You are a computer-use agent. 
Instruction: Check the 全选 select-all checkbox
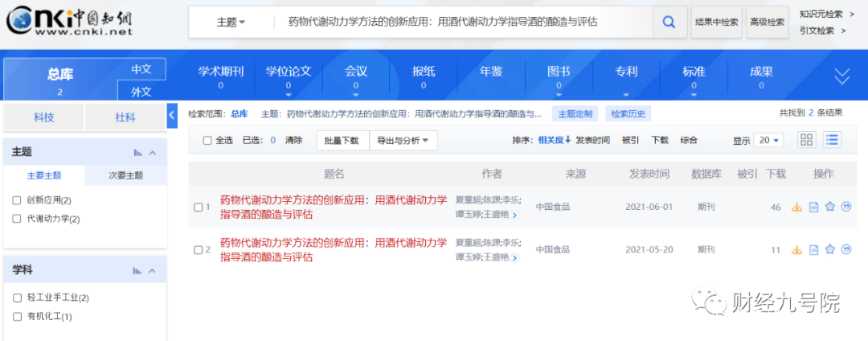click(x=207, y=141)
